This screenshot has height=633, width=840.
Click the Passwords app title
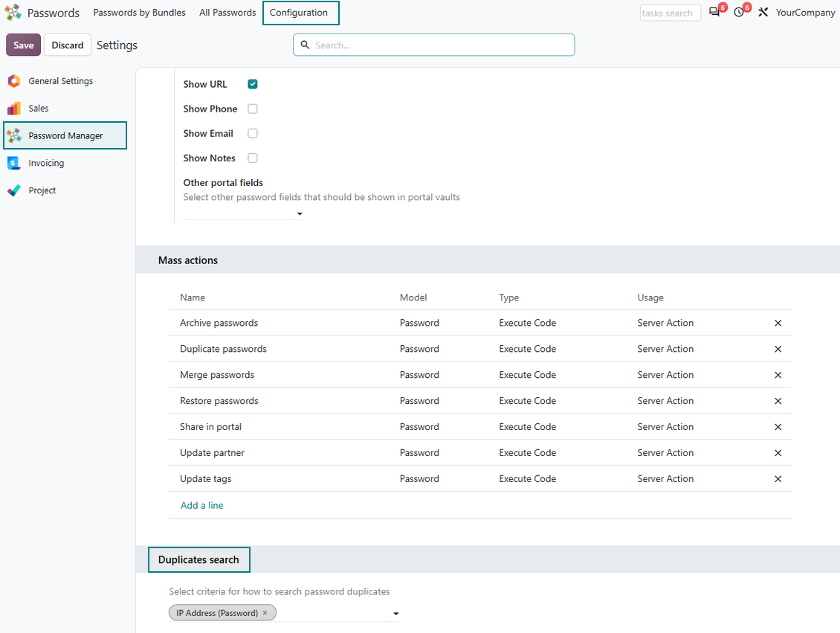(53, 13)
